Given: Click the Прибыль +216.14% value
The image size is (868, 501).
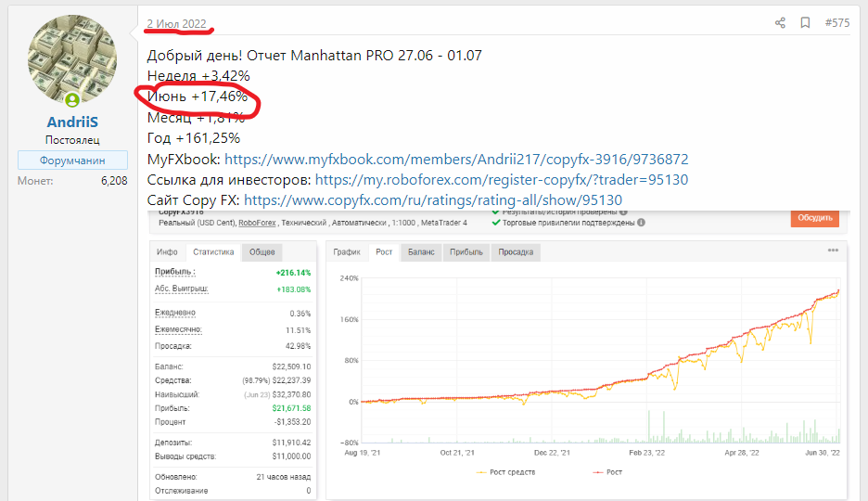Looking at the screenshot, I should coord(293,273).
